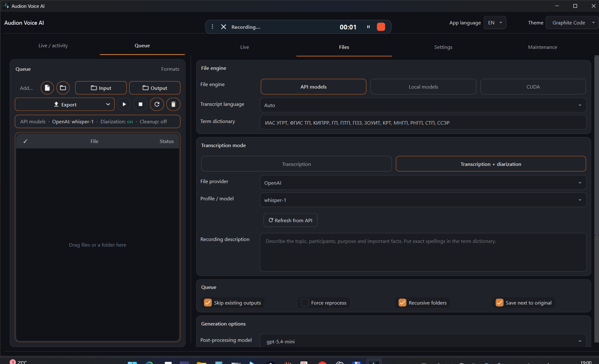Clear the queue with the trash icon
The width and height of the screenshot is (599, 364).
[x=173, y=104]
